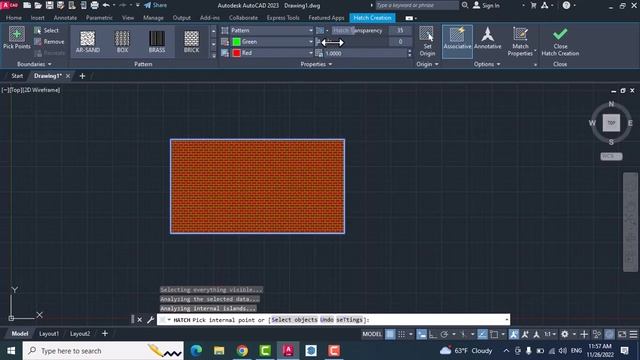Click the Plot printer icon
The width and height of the screenshot is (640, 360).
pos(94,5)
